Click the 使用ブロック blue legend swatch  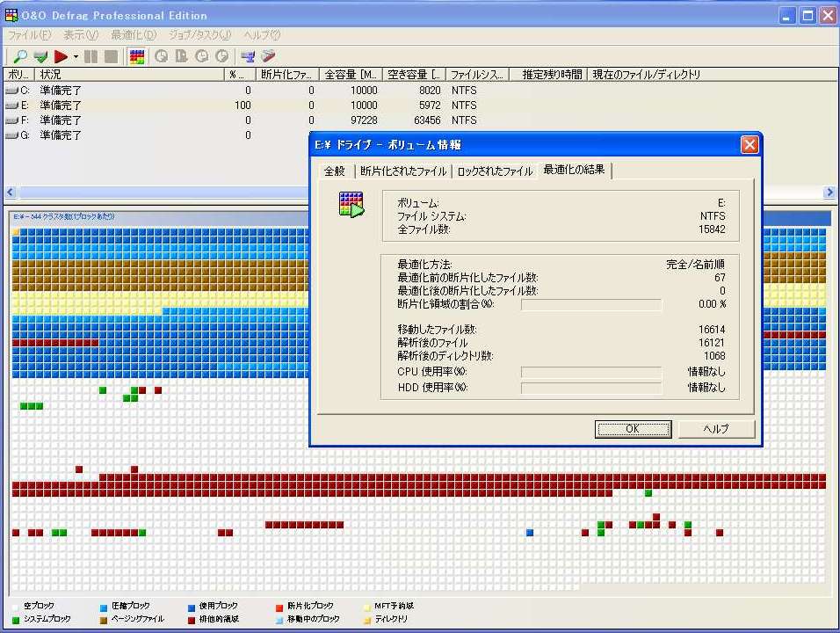[192, 607]
